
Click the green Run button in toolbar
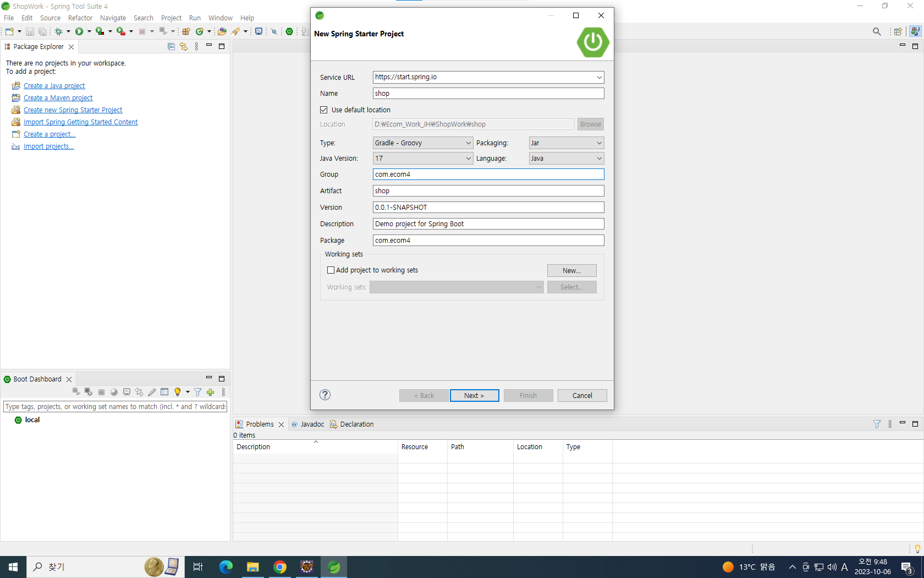[79, 31]
